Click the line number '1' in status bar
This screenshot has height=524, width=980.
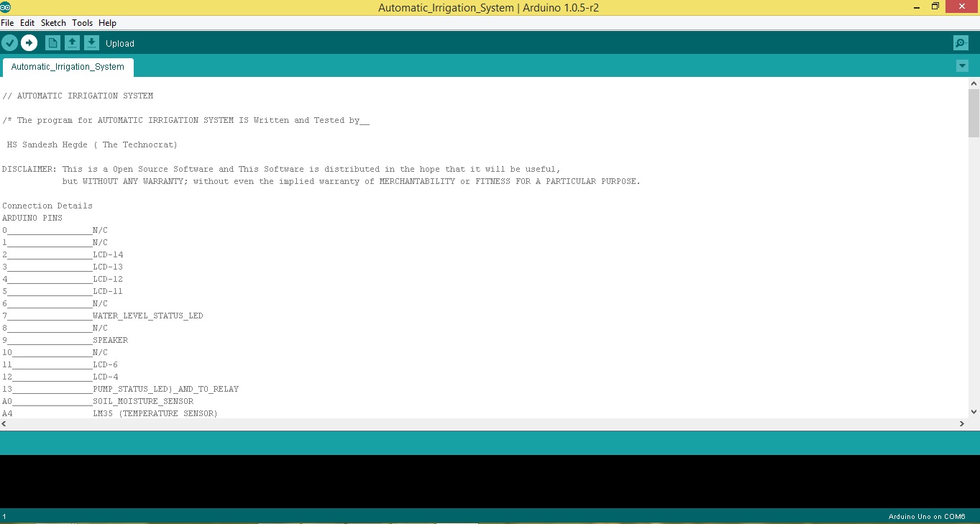coord(4,516)
